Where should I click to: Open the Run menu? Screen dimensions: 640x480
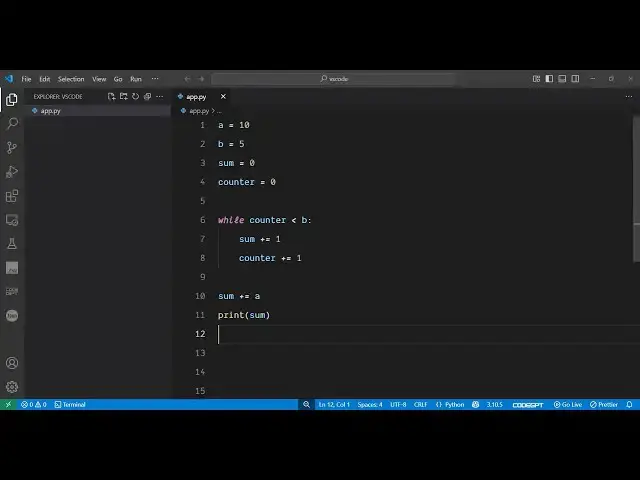(136, 79)
